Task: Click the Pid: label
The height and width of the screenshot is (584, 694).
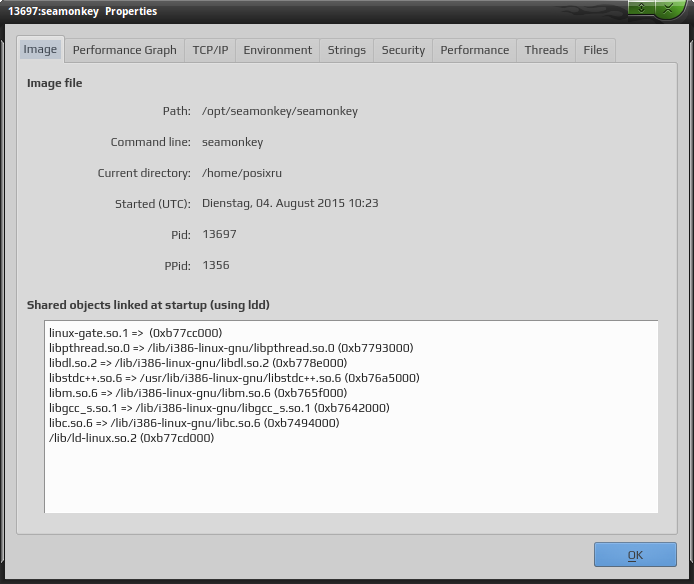Action: pos(181,235)
